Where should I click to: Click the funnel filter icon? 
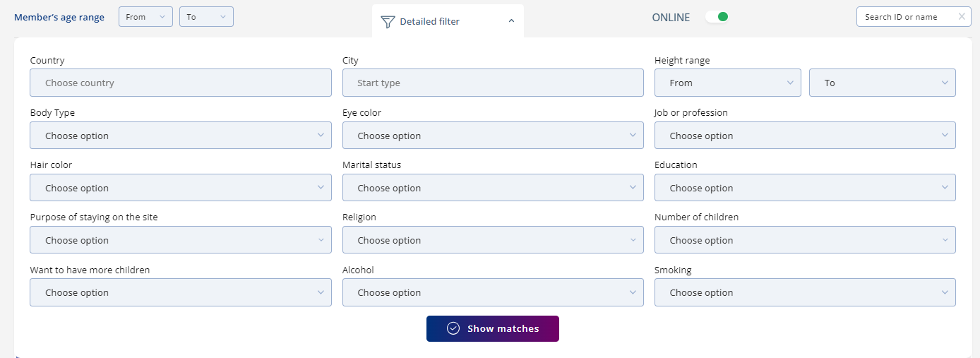pos(388,22)
